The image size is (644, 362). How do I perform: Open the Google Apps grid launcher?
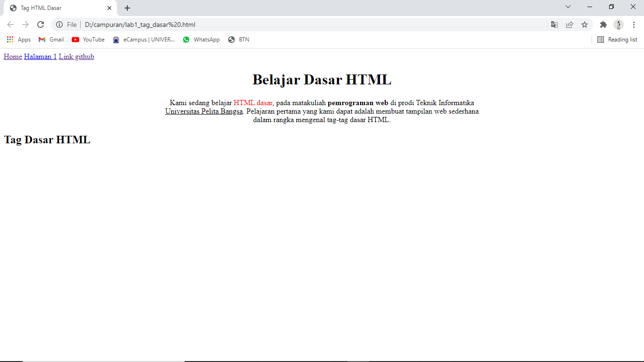[10, 40]
